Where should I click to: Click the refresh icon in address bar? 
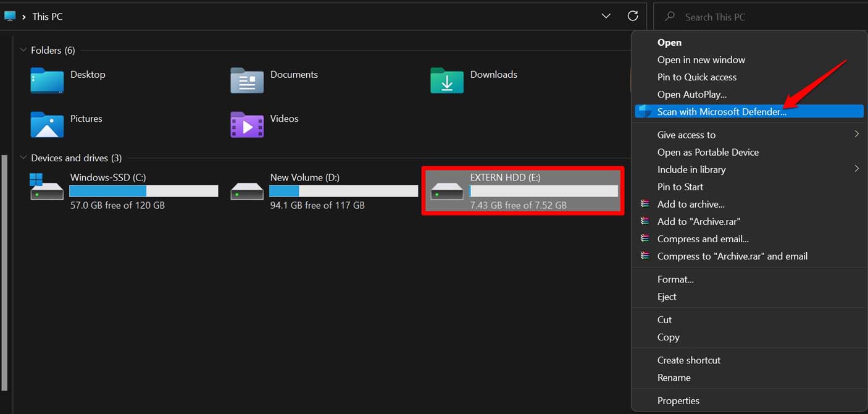coord(633,15)
